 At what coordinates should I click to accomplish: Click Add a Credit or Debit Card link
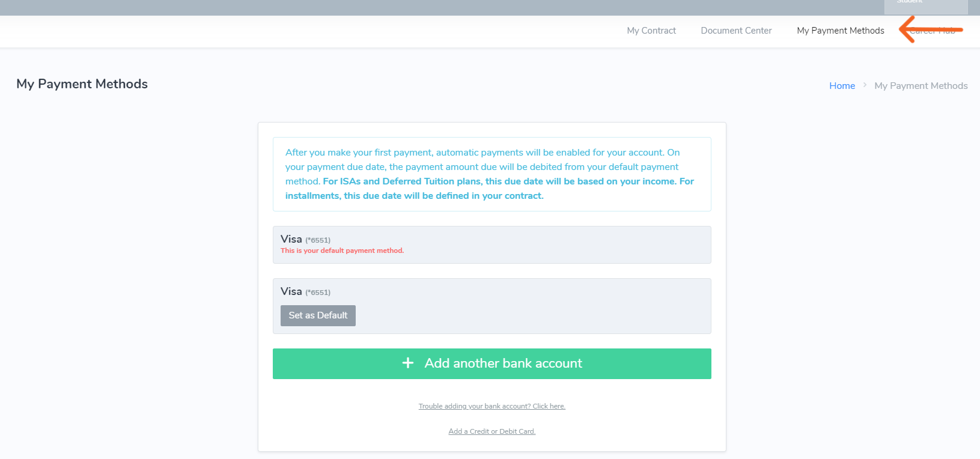tap(492, 431)
